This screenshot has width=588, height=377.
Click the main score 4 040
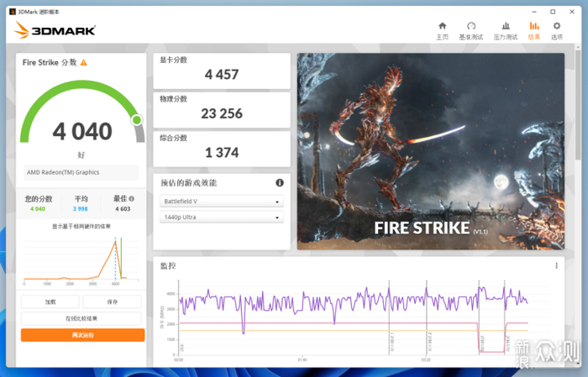coord(82,131)
